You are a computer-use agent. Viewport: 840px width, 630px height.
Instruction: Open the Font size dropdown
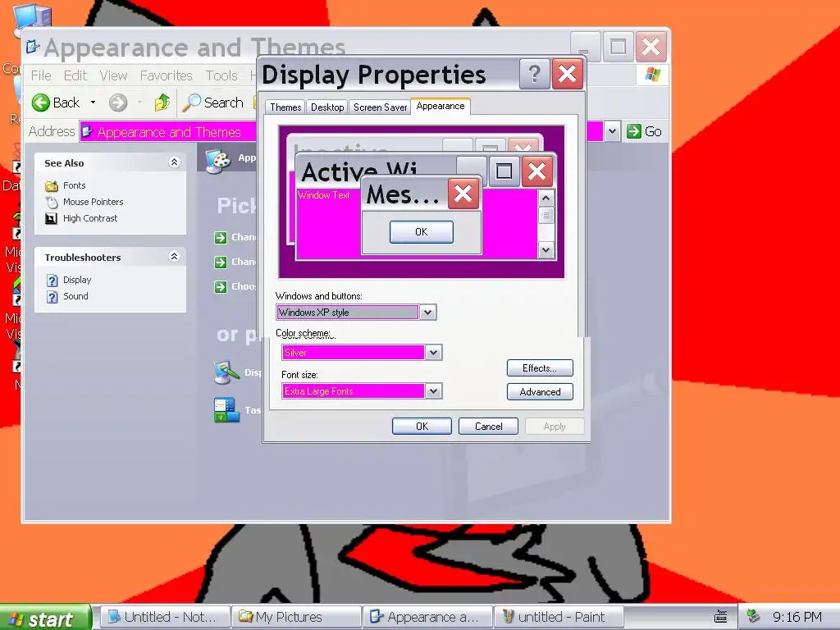[x=433, y=391]
